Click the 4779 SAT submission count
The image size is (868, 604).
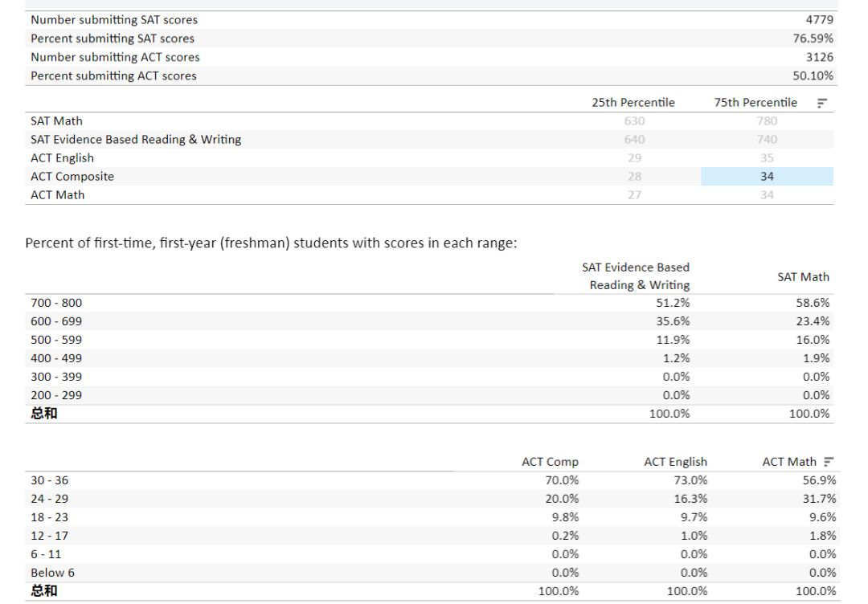[x=819, y=20]
